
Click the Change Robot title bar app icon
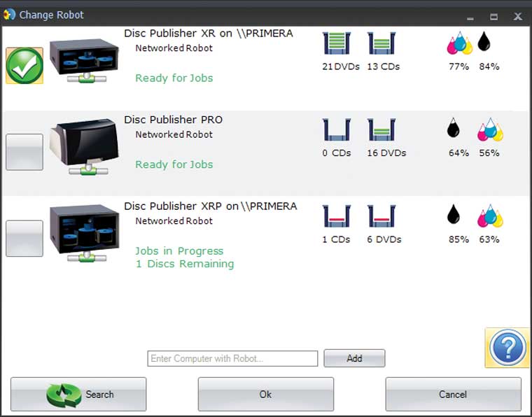click(x=9, y=15)
